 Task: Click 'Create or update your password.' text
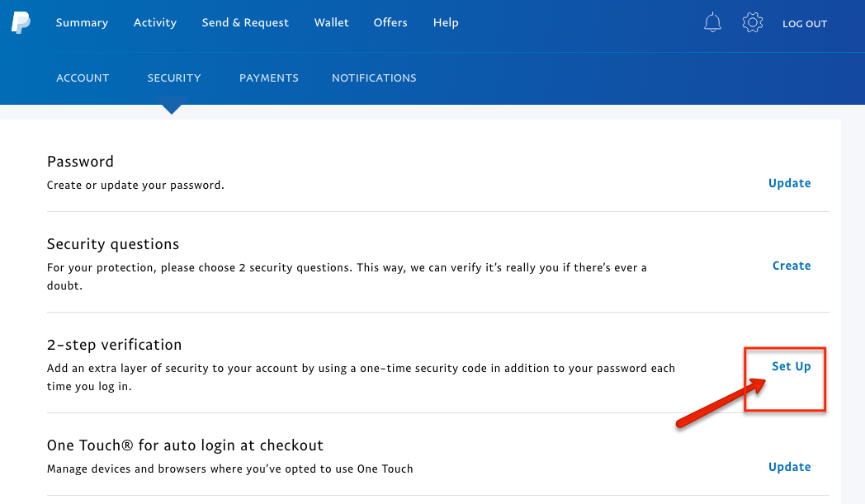coord(135,186)
